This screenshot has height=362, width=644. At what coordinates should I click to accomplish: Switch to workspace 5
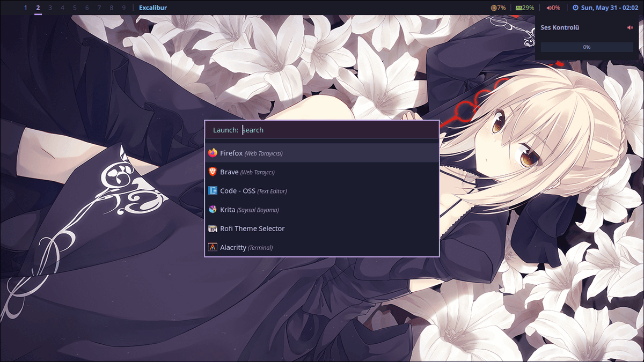tap(75, 8)
